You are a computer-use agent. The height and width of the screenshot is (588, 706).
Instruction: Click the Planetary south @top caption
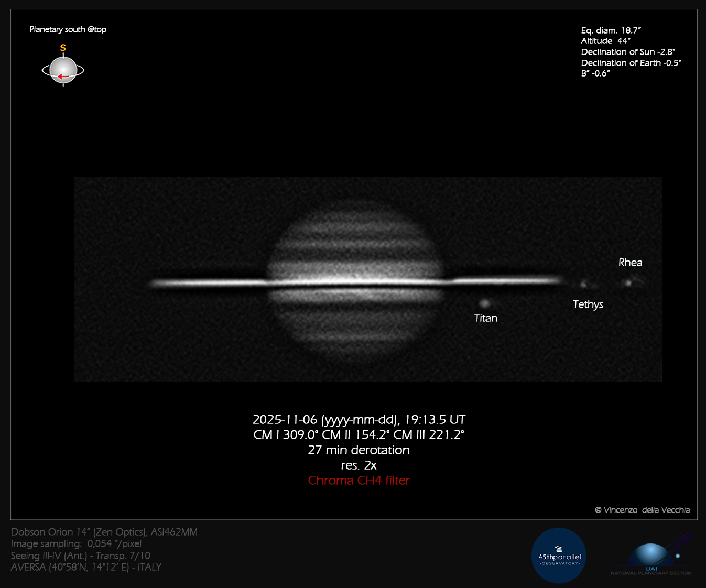pyautogui.click(x=68, y=29)
